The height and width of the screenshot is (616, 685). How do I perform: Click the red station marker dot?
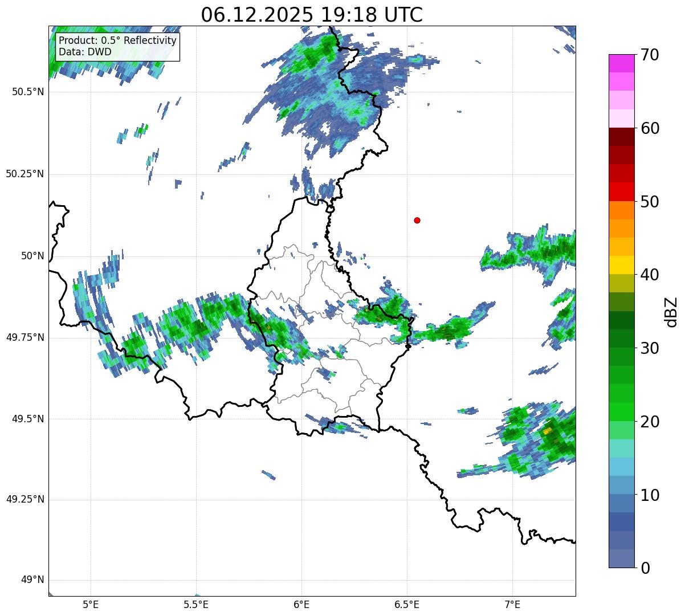tap(417, 220)
